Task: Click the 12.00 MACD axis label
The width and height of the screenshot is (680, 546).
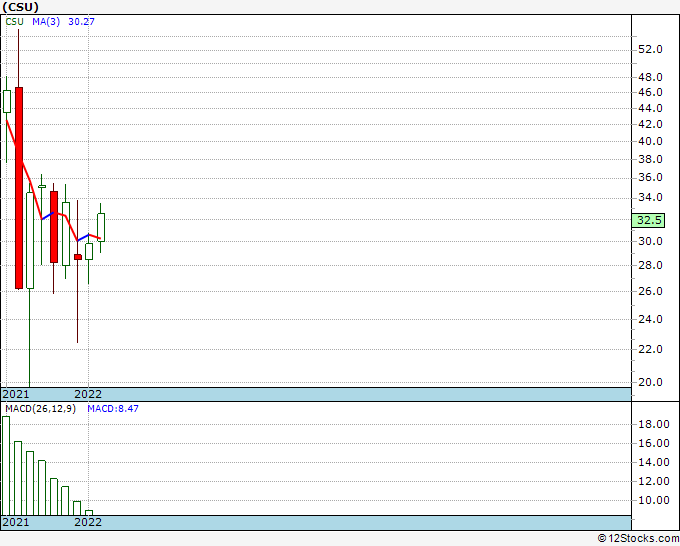Action: click(654, 481)
